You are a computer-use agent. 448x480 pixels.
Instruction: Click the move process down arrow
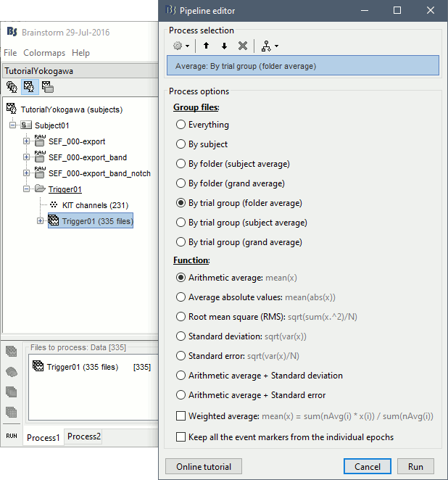(224, 46)
